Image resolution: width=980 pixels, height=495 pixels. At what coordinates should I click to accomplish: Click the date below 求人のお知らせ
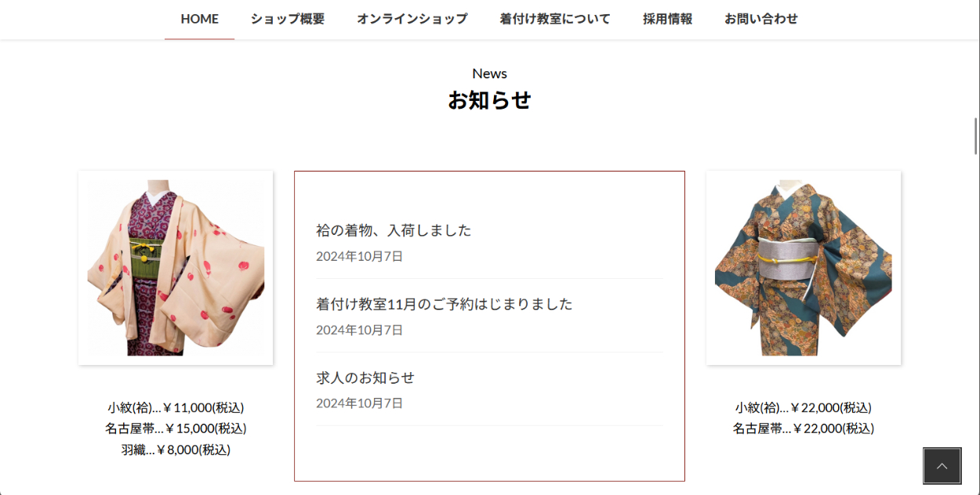[x=359, y=403]
